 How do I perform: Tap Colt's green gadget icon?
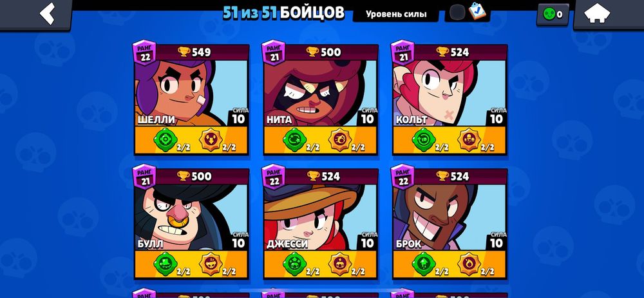pyautogui.click(x=424, y=140)
